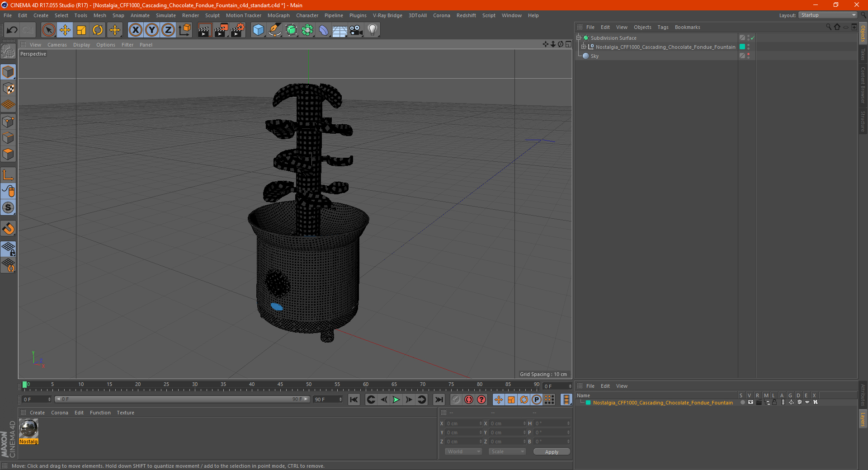Open Edit Render Settings icon
The image size is (868, 470).
coord(238,30)
